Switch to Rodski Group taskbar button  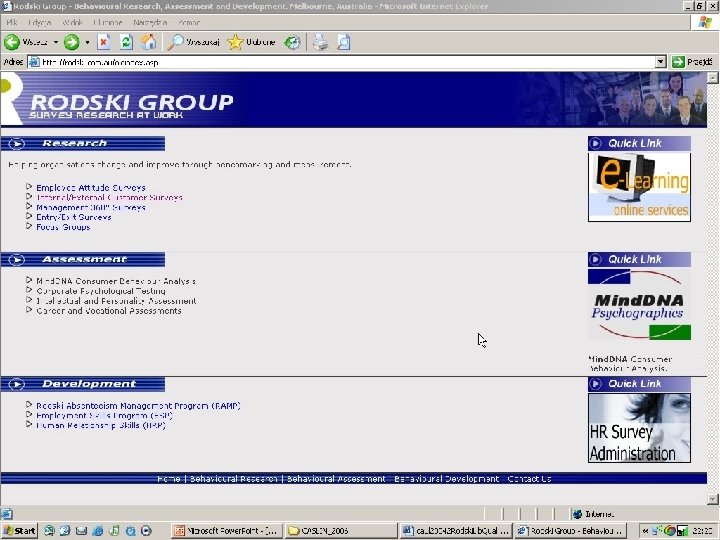(x=570, y=531)
